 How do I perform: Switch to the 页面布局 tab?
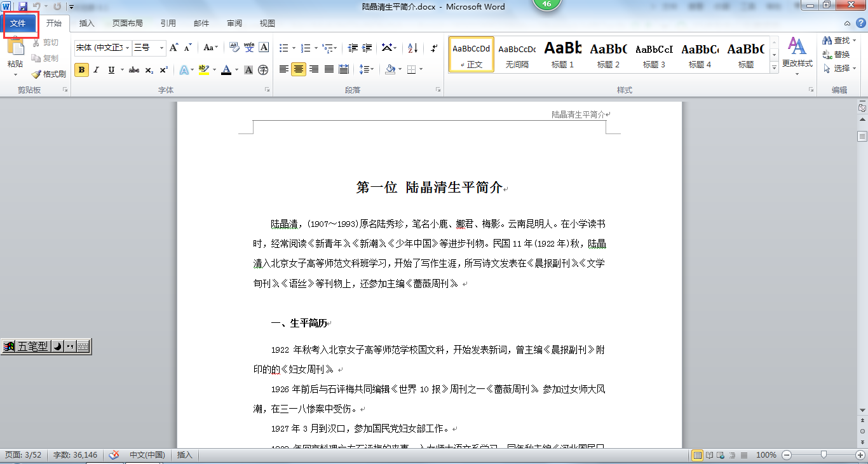pyautogui.click(x=127, y=24)
